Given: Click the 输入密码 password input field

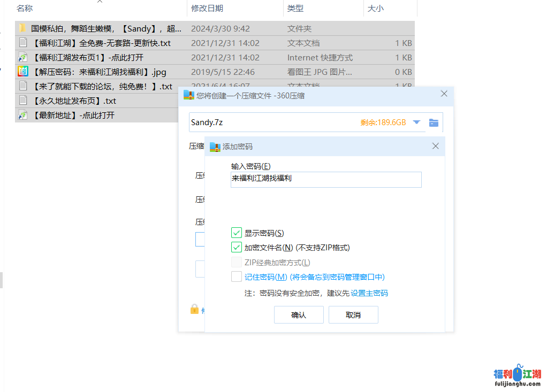Looking at the screenshot, I should (326, 180).
